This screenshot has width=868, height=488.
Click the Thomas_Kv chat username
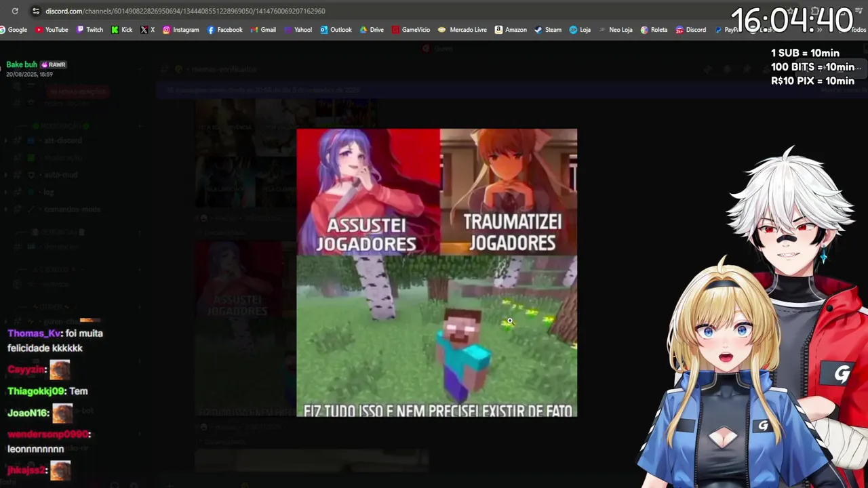point(35,333)
